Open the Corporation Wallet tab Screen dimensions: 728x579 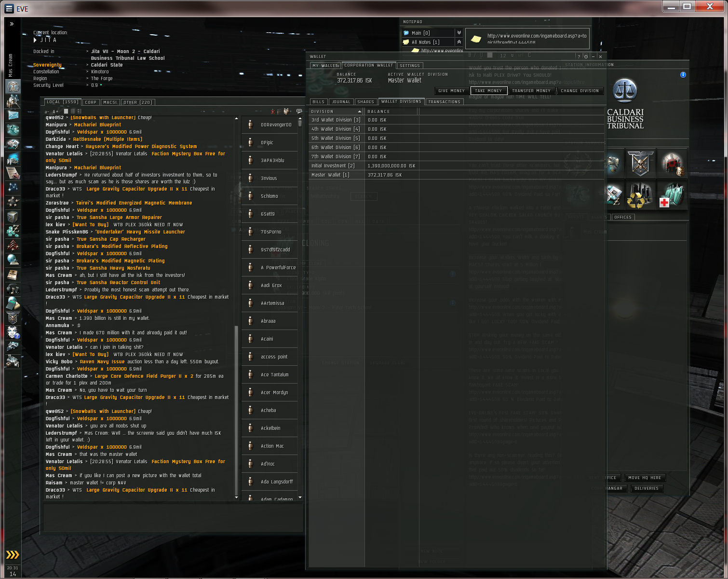click(369, 65)
